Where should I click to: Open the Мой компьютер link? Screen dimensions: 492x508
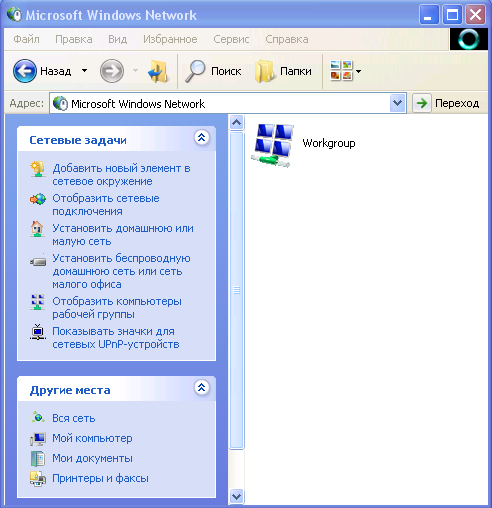(x=92, y=438)
